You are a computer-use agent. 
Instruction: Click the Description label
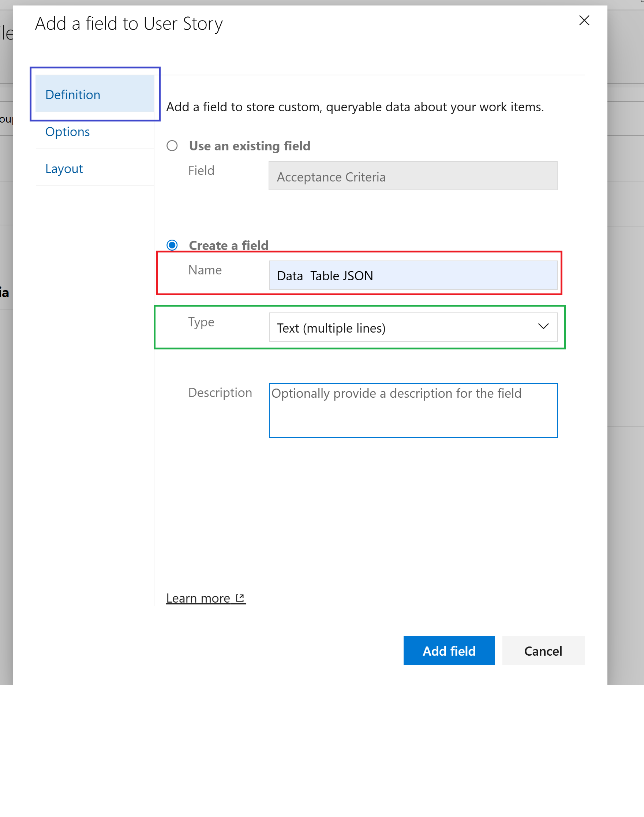pos(220,393)
